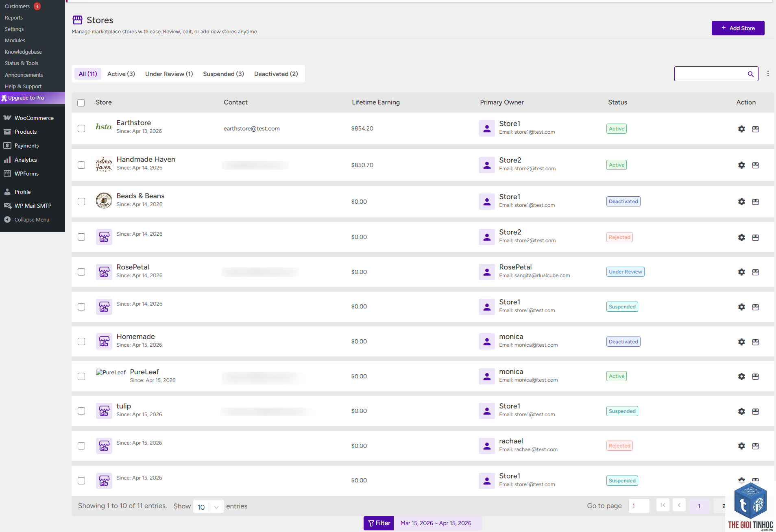Check rachael's store row checkbox
This screenshot has width=776, height=532.
[81, 446]
